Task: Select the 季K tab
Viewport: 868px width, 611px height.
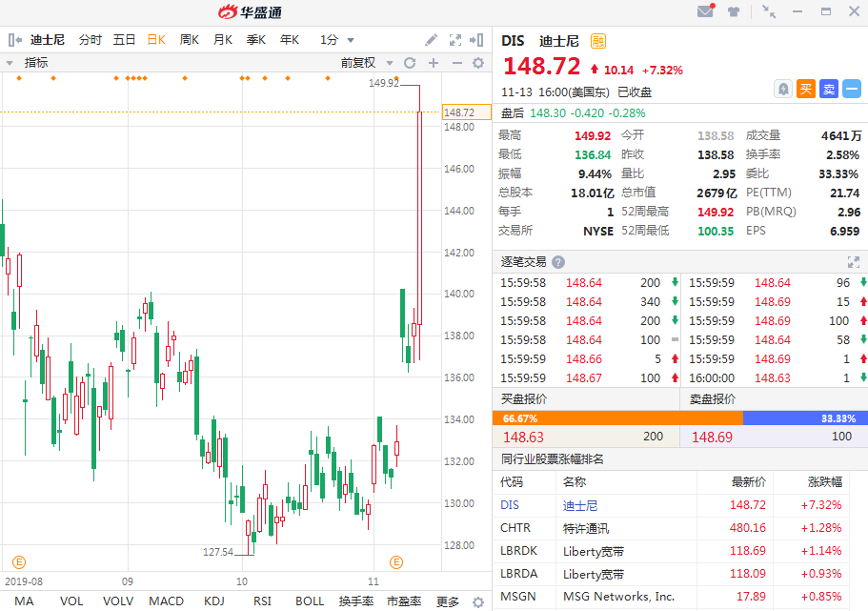Action: tap(255, 40)
